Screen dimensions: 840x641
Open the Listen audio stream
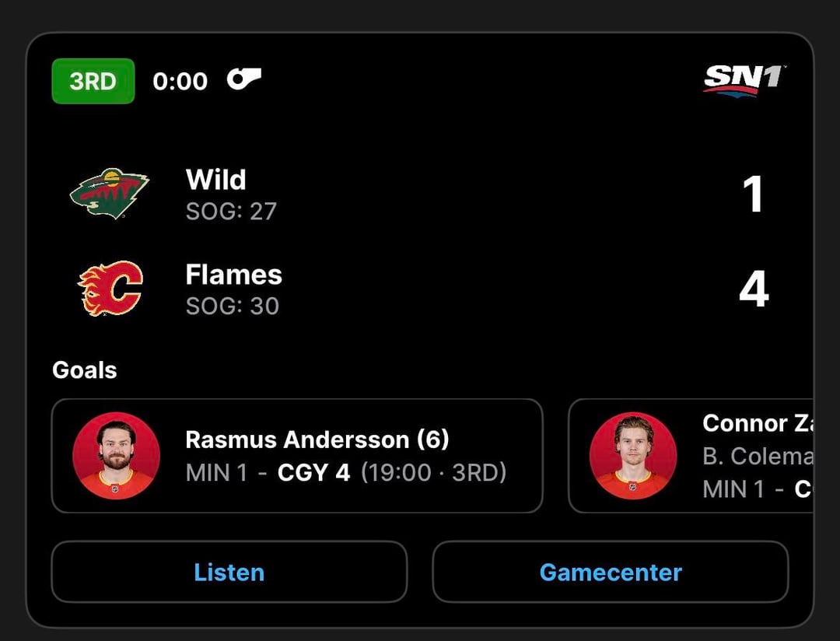click(x=229, y=572)
